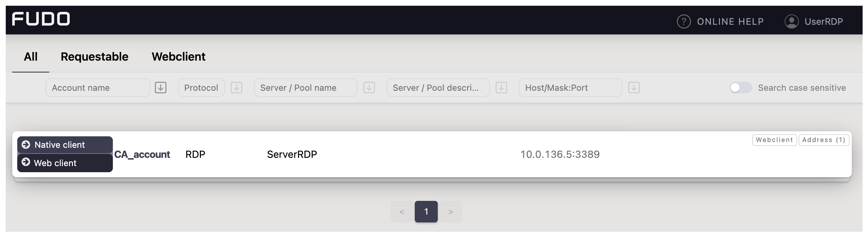The width and height of the screenshot is (868, 240).
Task: Connect using Native client
Action: [65, 145]
